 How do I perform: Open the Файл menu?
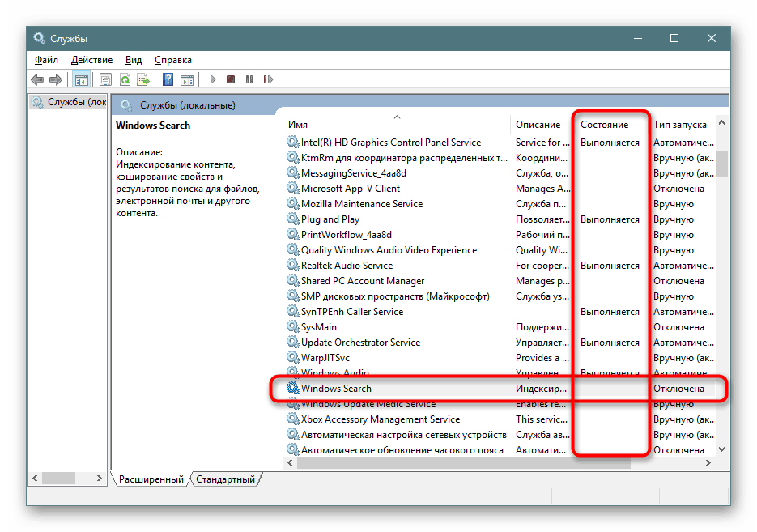pyautogui.click(x=46, y=60)
